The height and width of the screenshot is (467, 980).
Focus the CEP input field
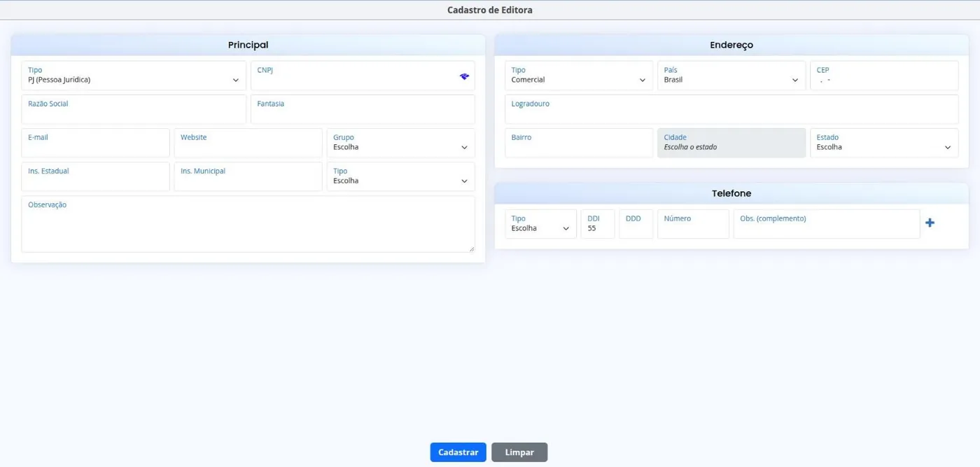click(x=884, y=76)
